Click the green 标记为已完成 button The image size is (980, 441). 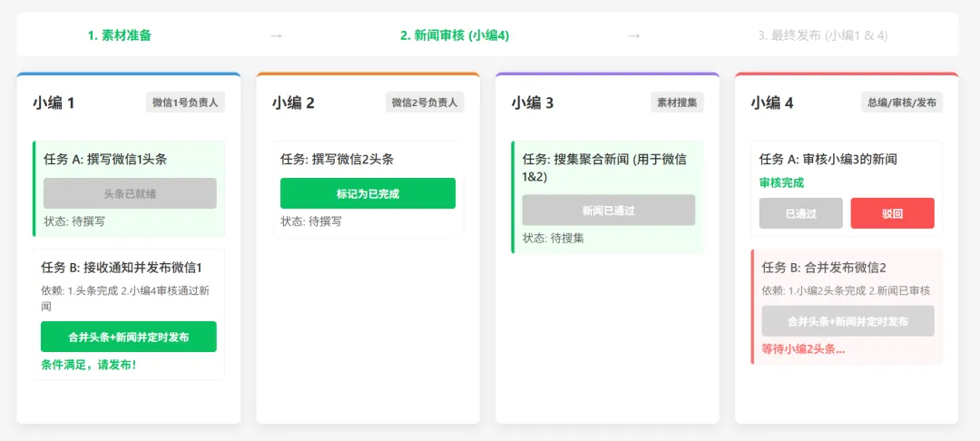[367, 193]
